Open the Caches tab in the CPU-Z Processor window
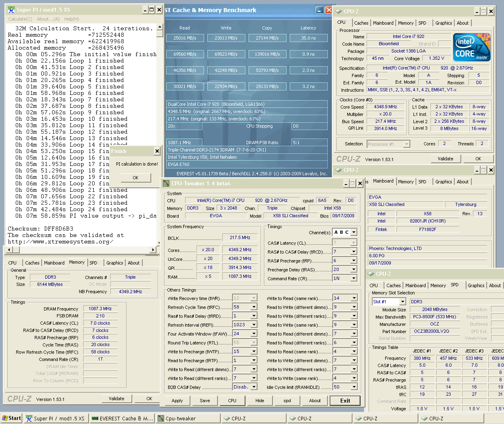The image size is (504, 424). pyautogui.click(x=361, y=23)
